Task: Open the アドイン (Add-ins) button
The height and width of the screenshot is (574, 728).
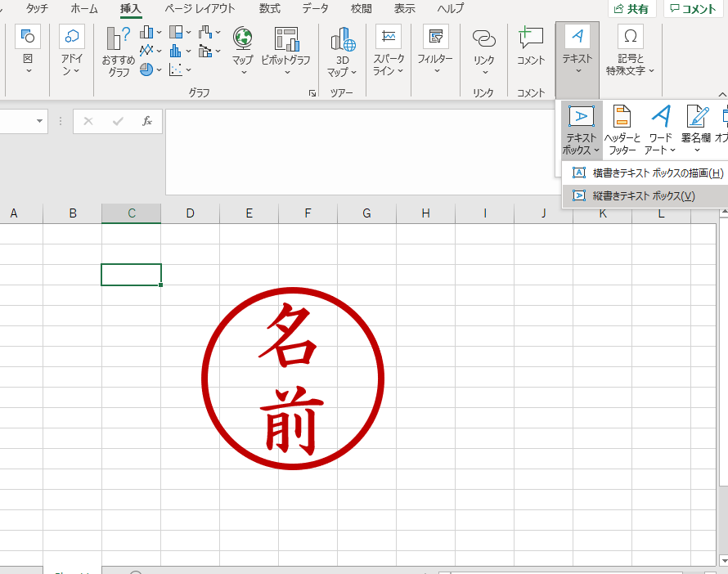Action: click(x=71, y=50)
